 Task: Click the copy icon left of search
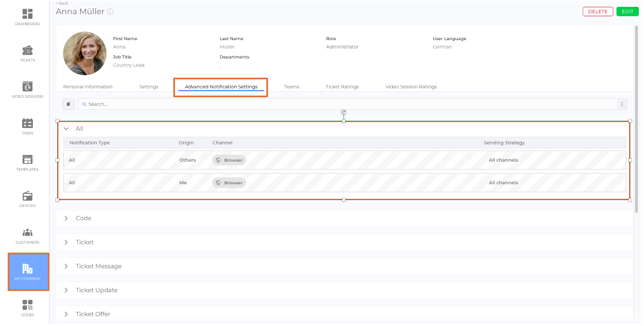coord(68,104)
